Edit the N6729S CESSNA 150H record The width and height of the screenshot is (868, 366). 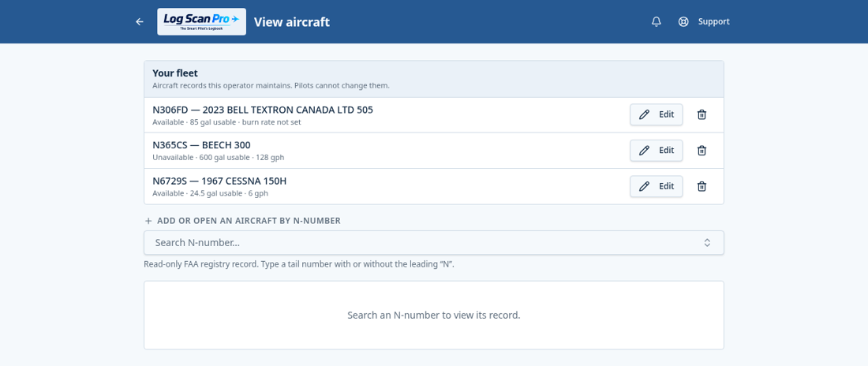[x=656, y=186]
